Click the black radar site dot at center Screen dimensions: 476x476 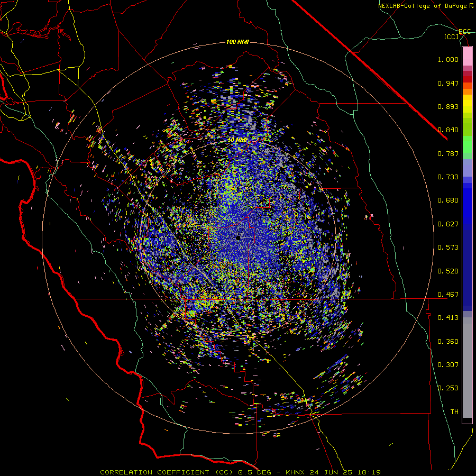(x=238, y=238)
